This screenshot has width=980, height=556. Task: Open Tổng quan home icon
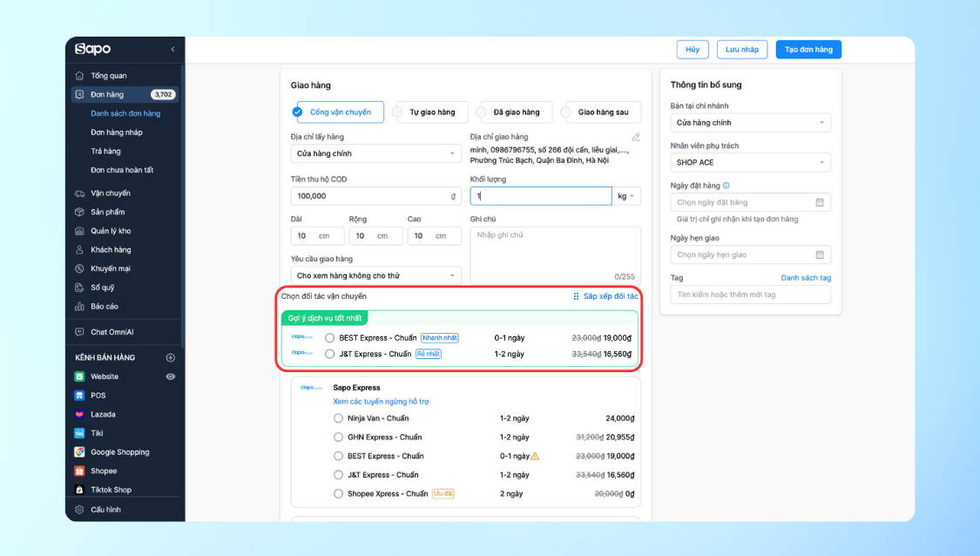(x=79, y=76)
